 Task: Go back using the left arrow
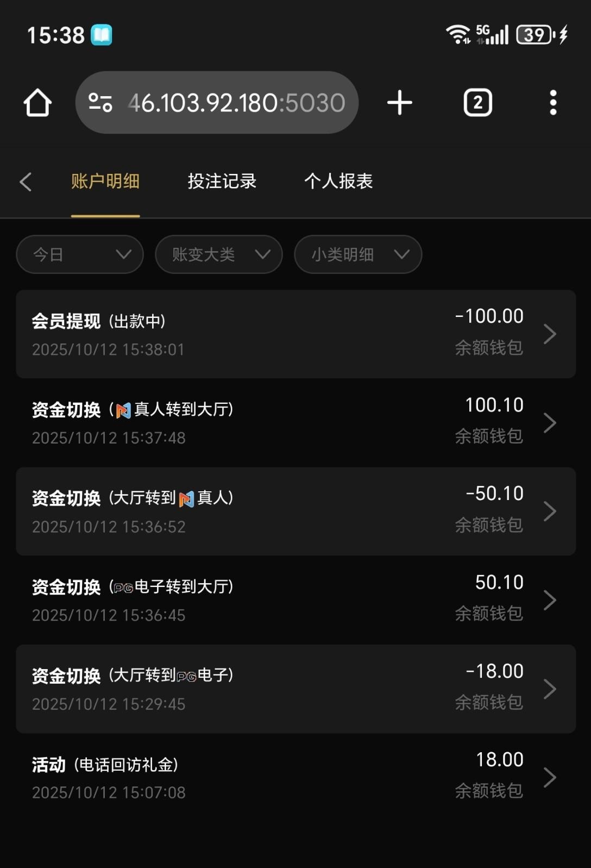(x=26, y=182)
